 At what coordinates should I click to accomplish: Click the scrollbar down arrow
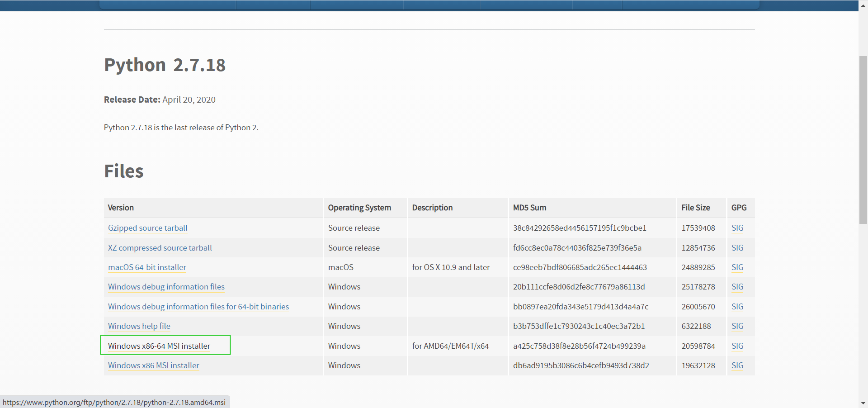[863, 403]
